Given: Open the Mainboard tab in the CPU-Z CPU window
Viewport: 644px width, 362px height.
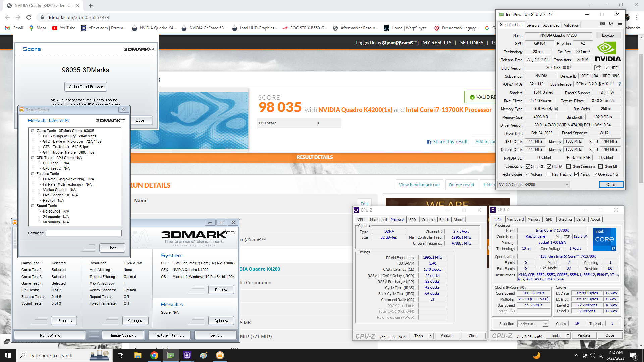Looking at the screenshot, I should tap(515, 219).
